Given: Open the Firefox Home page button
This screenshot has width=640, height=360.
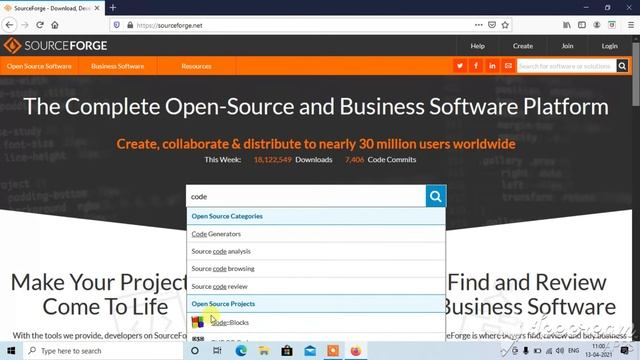Looking at the screenshot, I should point(55,25).
